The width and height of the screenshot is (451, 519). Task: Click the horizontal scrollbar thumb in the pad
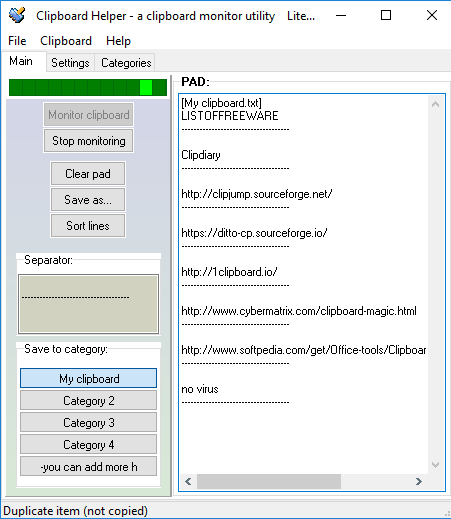[269, 481]
